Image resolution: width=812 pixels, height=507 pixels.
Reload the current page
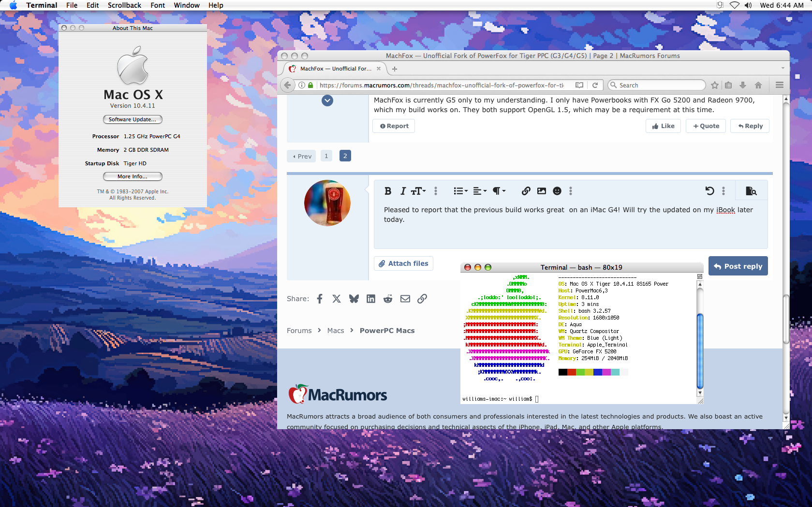[595, 85]
